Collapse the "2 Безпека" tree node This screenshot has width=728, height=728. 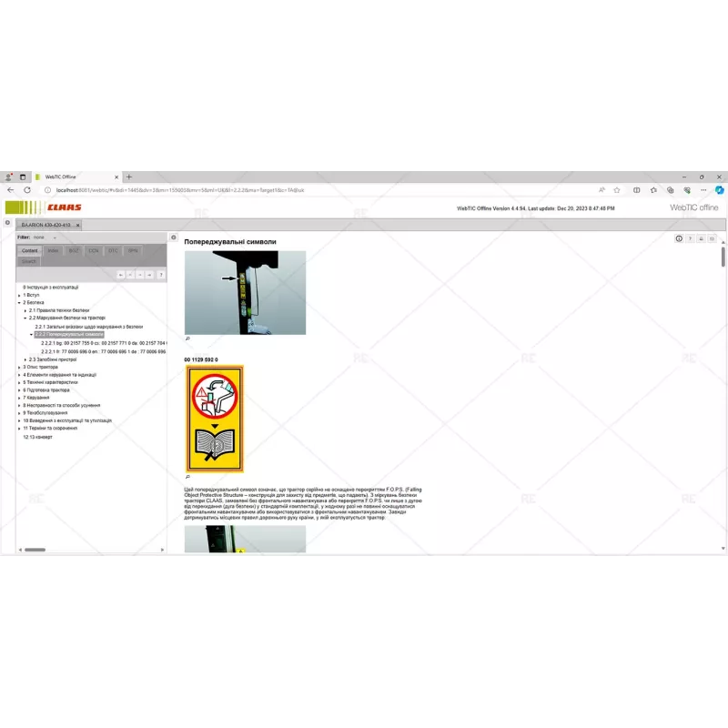pos(20,303)
